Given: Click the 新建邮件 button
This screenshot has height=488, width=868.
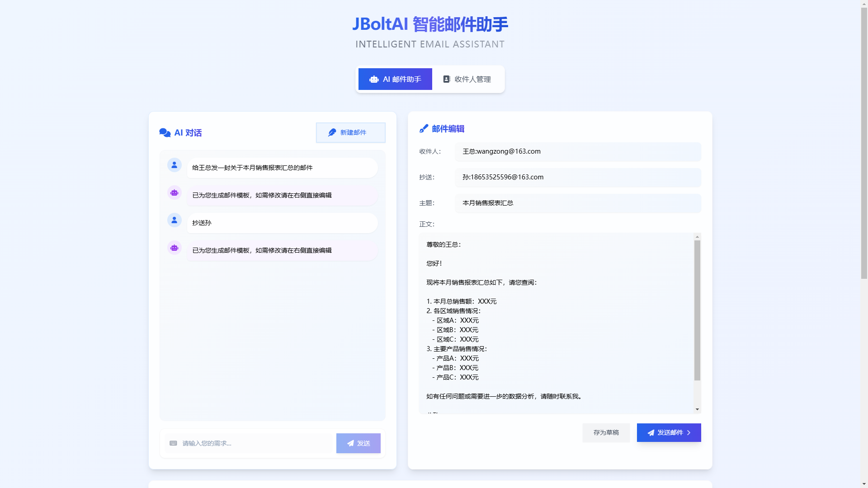Looking at the screenshot, I should click(351, 132).
